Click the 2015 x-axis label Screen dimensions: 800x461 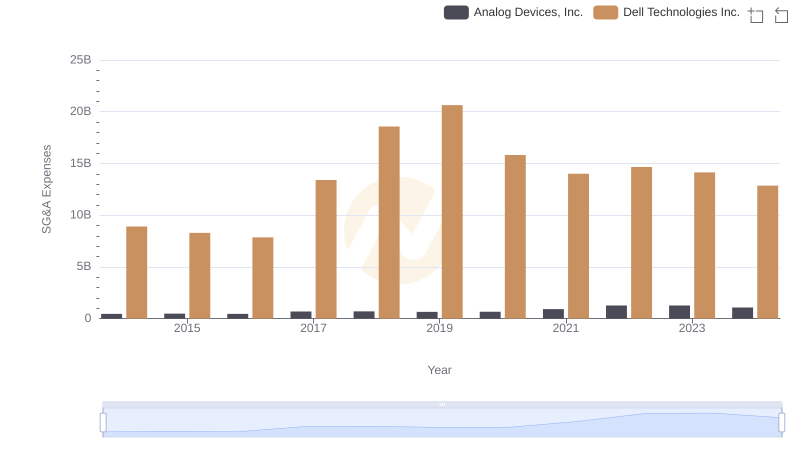pyautogui.click(x=187, y=328)
